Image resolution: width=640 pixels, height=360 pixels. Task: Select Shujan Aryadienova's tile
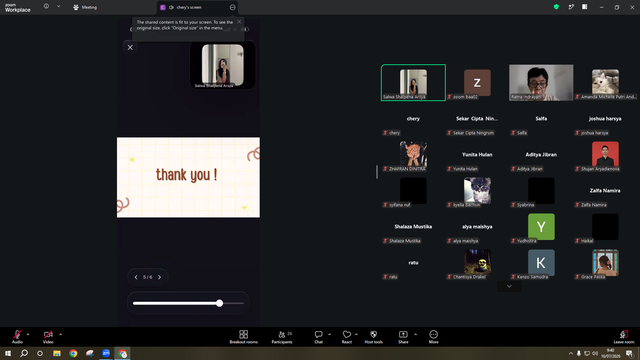tap(605, 154)
